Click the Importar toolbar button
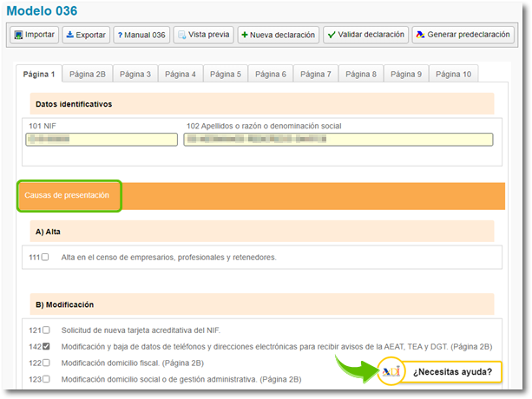The image size is (532, 399). 34,35
